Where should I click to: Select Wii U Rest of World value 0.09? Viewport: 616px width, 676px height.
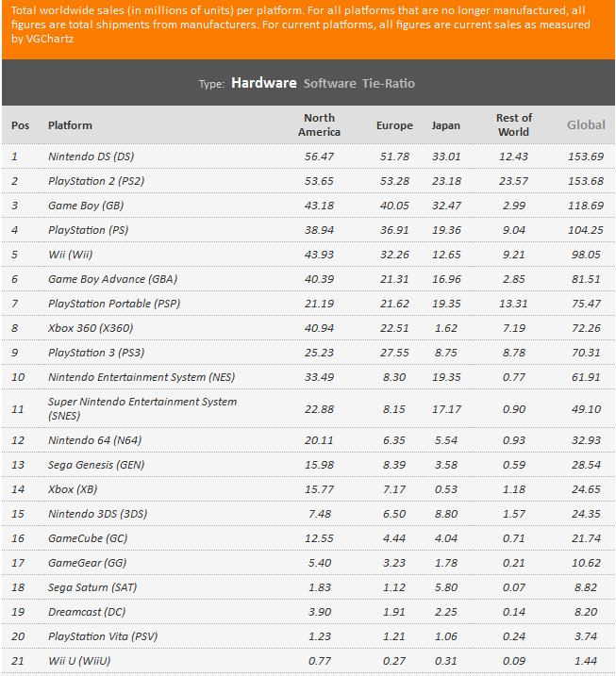(x=514, y=662)
